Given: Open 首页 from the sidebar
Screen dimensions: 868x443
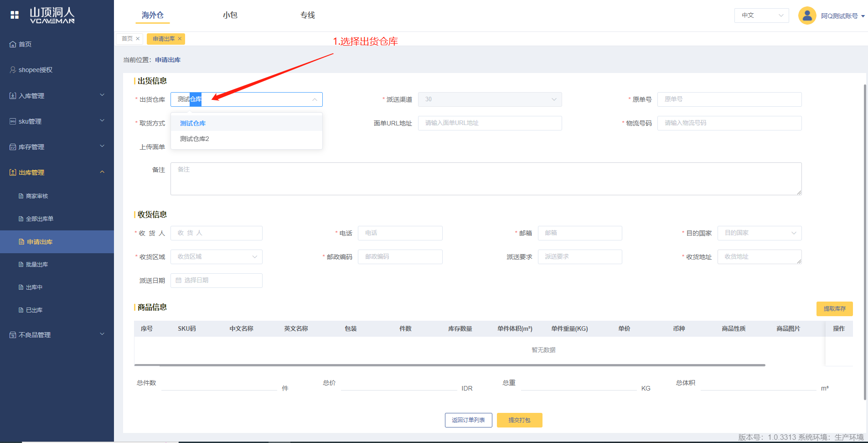Looking at the screenshot, I should pyautogui.click(x=25, y=44).
